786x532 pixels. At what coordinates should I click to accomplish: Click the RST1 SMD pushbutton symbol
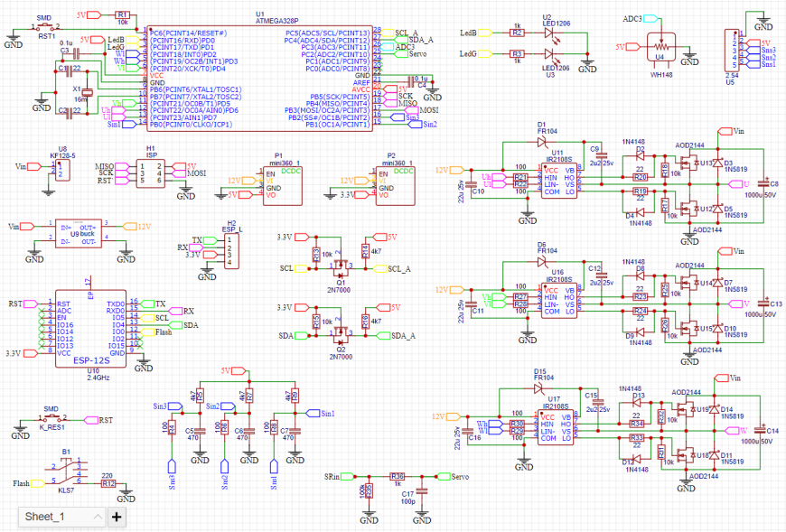pos(46,26)
